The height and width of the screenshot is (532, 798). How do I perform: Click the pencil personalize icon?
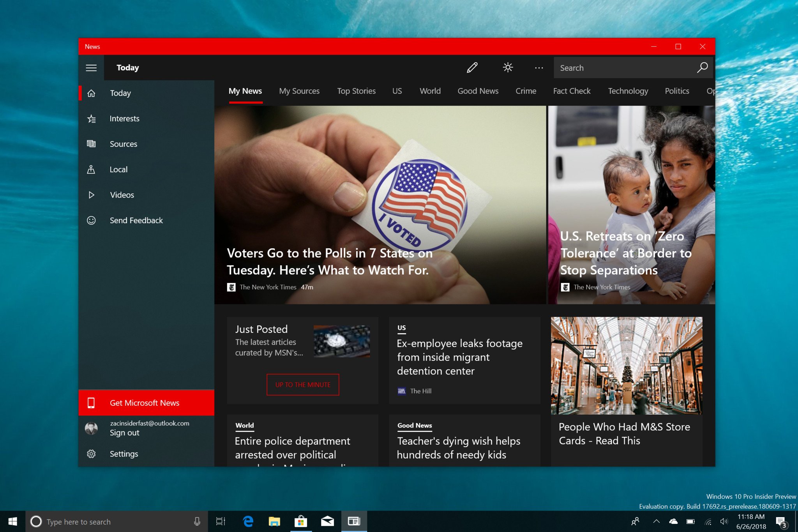[x=472, y=68]
